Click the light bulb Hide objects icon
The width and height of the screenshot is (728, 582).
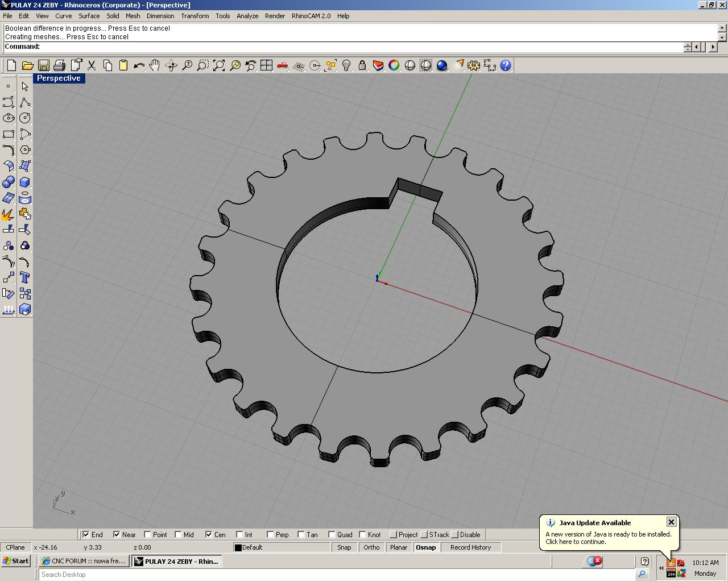(x=346, y=65)
